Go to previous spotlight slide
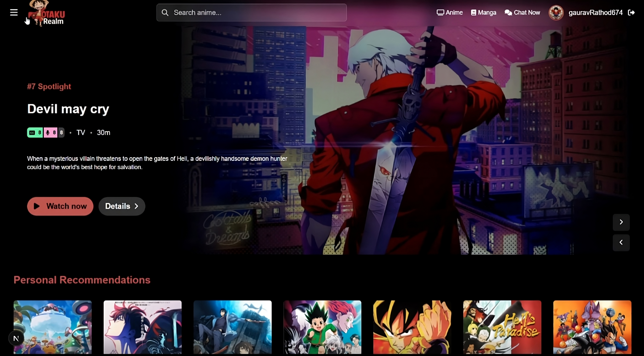644x356 pixels. (621, 242)
